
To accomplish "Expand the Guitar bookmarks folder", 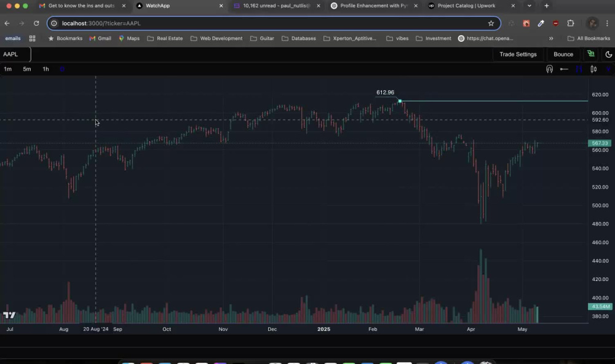I will pos(262,39).
